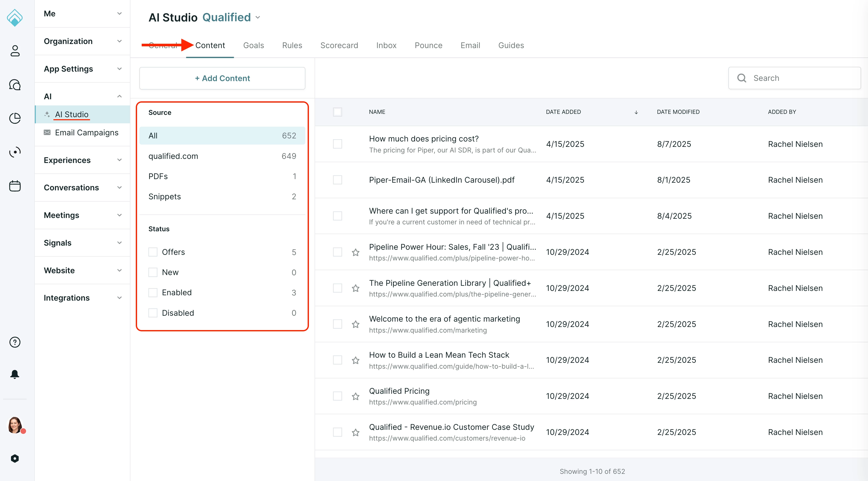Star the Qualified Pricing row
Screen dimensions: 868x481
pyautogui.click(x=355, y=396)
